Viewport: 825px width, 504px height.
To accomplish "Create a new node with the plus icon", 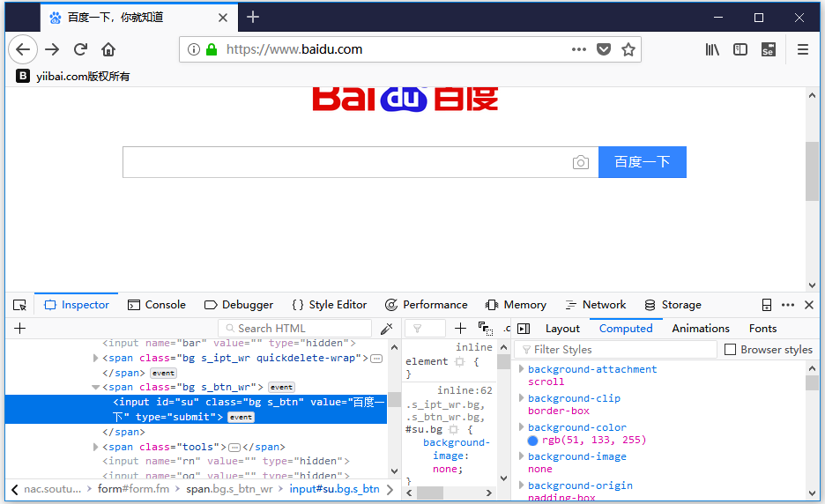I will coord(20,329).
